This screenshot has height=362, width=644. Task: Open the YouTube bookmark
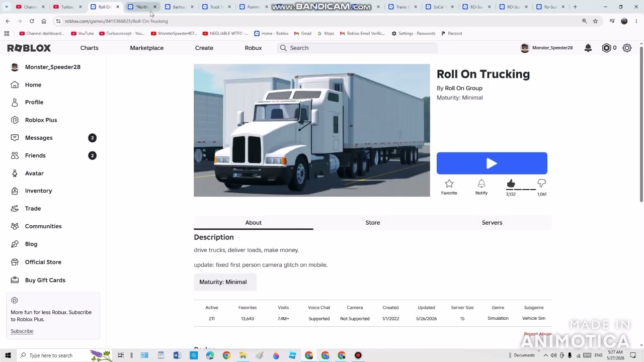pos(82,33)
